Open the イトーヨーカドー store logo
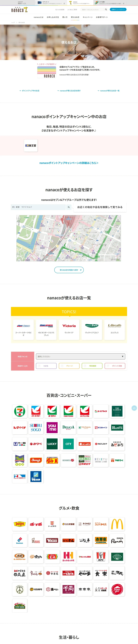 (36, 411)
